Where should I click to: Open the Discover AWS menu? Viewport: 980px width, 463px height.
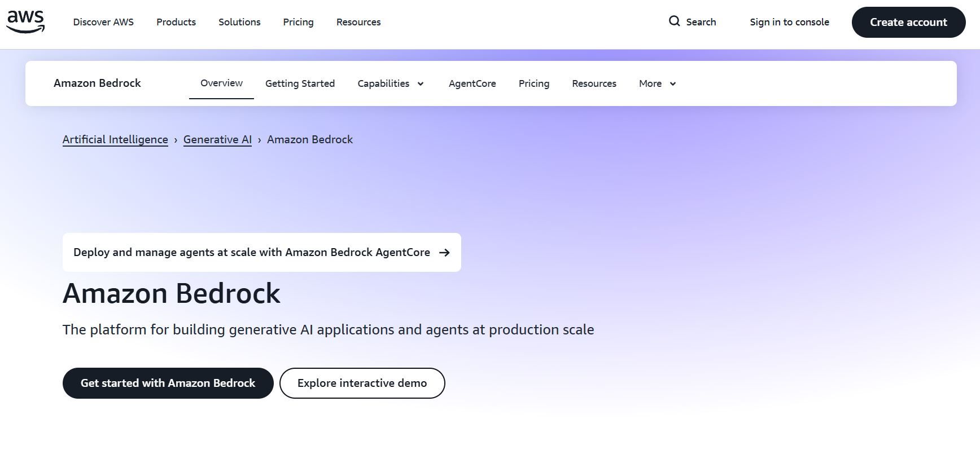[x=103, y=22]
